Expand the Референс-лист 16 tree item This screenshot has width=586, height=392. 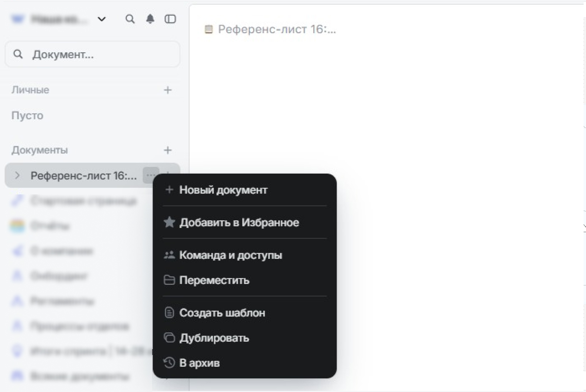(17, 176)
